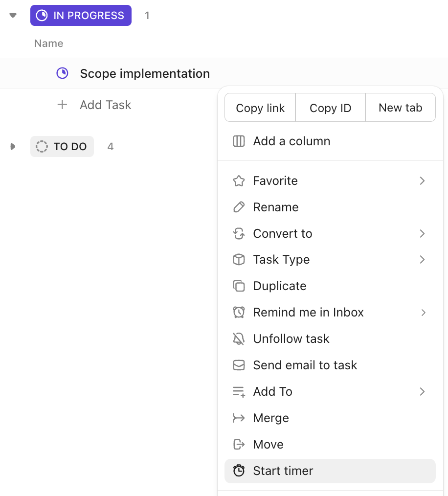Expand the TO DO group
Image resolution: width=448 pixels, height=496 pixels.
click(12, 146)
